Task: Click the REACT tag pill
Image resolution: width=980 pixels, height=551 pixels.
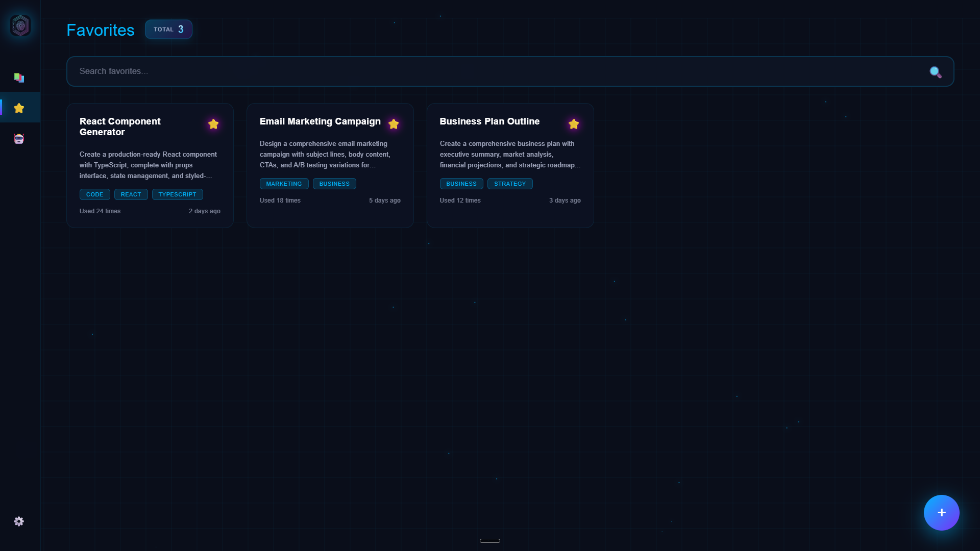Action: (x=131, y=194)
